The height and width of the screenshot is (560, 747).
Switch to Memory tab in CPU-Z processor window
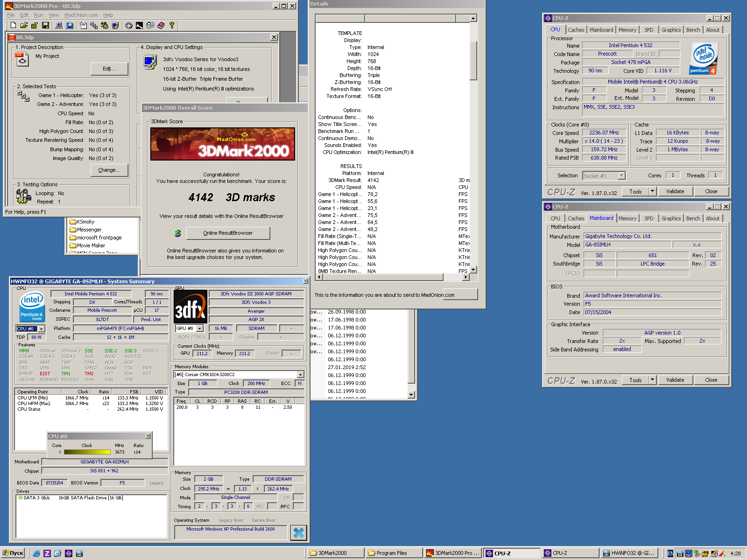pos(627,30)
